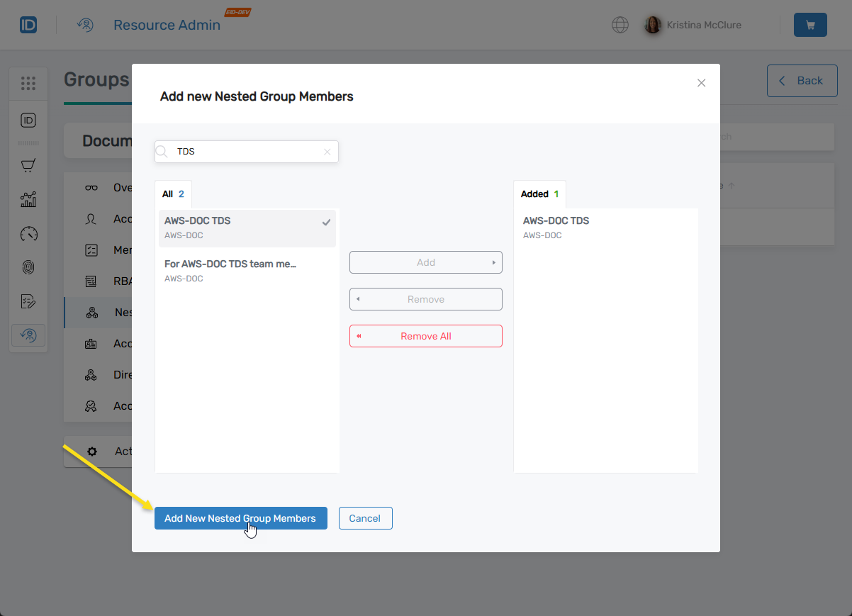The image size is (852, 616).
Task: Open the analytics chart sidebar icon
Action: point(28,200)
